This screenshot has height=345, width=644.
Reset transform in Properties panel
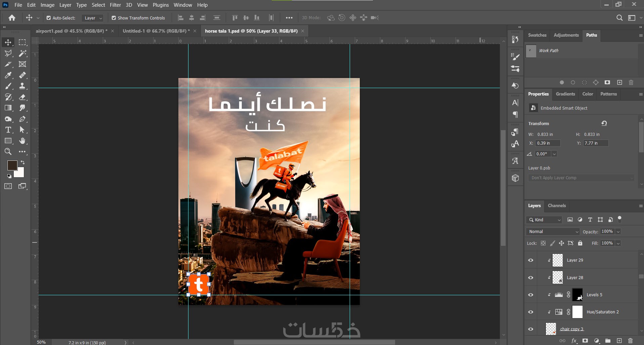[x=604, y=123]
